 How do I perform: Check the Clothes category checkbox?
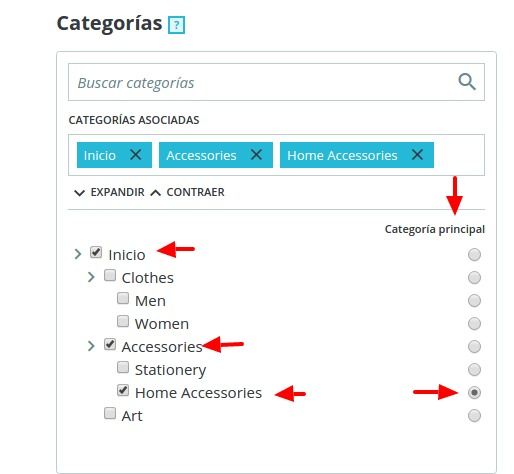point(110,275)
